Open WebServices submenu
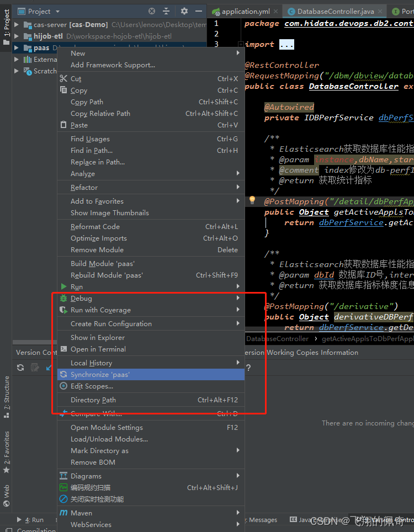The image size is (414, 532). point(151,524)
